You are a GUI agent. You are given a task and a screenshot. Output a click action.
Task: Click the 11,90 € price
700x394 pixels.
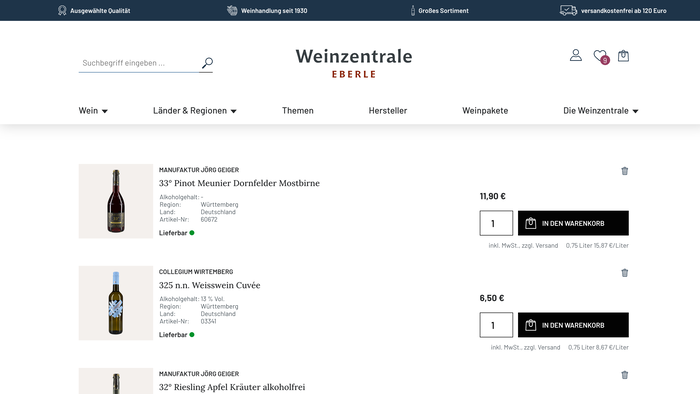coord(493,196)
